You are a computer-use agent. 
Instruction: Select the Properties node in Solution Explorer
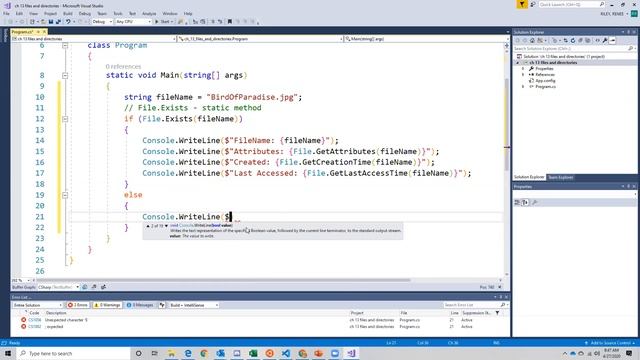(x=544, y=69)
